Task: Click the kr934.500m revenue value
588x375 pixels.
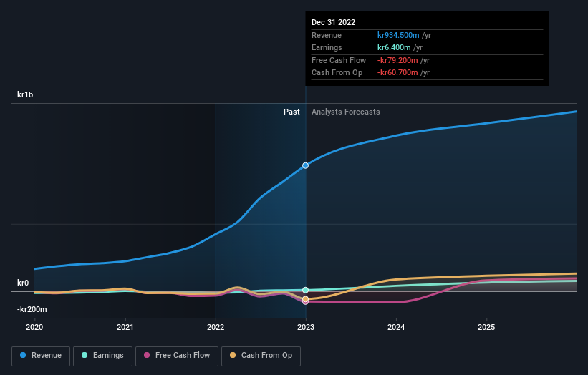Action: (x=398, y=35)
